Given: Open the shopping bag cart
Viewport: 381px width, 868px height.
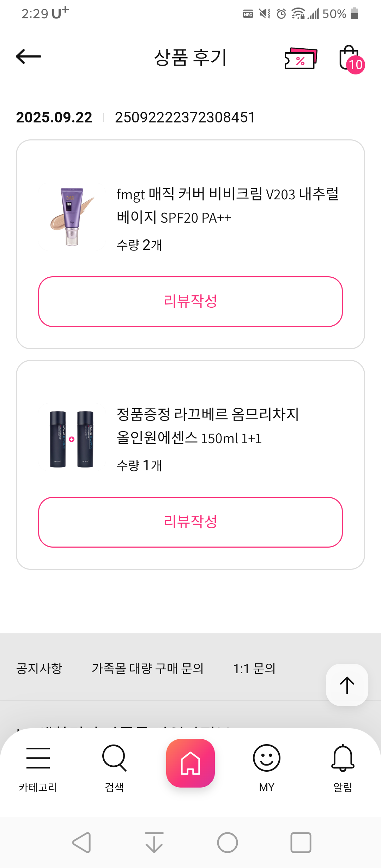Looking at the screenshot, I should [x=350, y=59].
